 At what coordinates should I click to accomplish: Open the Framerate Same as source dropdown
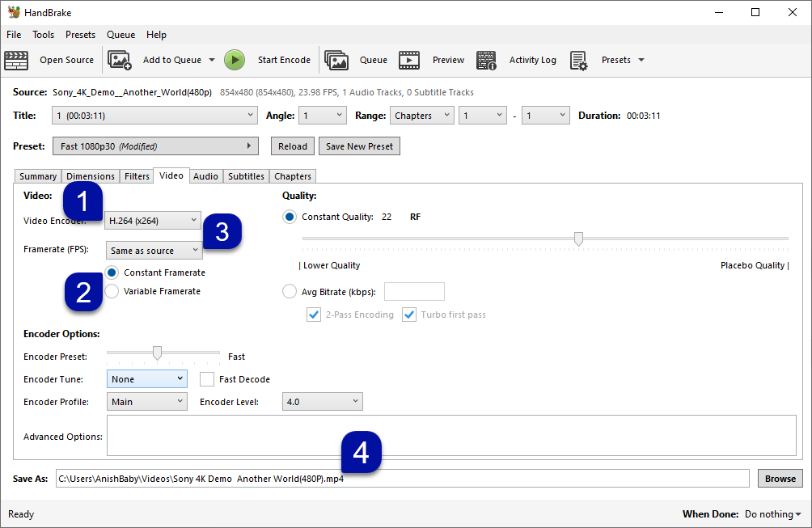click(154, 251)
